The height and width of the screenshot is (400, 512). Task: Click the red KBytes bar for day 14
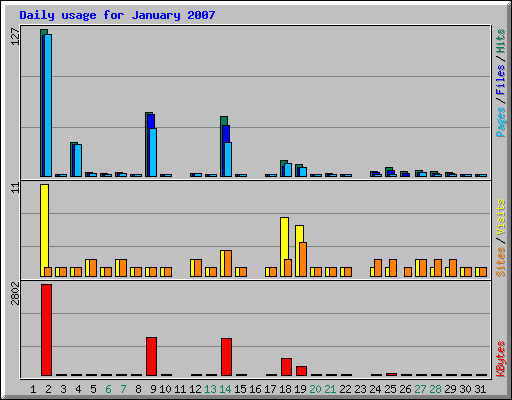pos(226,357)
